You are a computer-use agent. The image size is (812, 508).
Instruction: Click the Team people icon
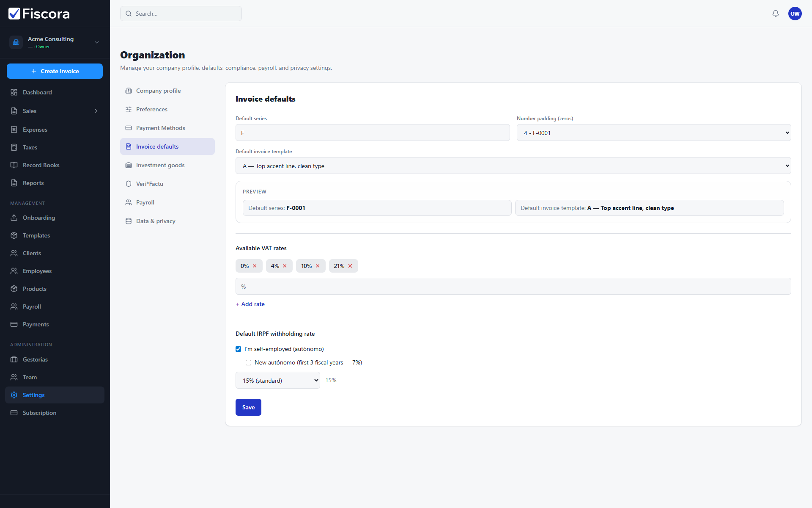[x=14, y=377]
